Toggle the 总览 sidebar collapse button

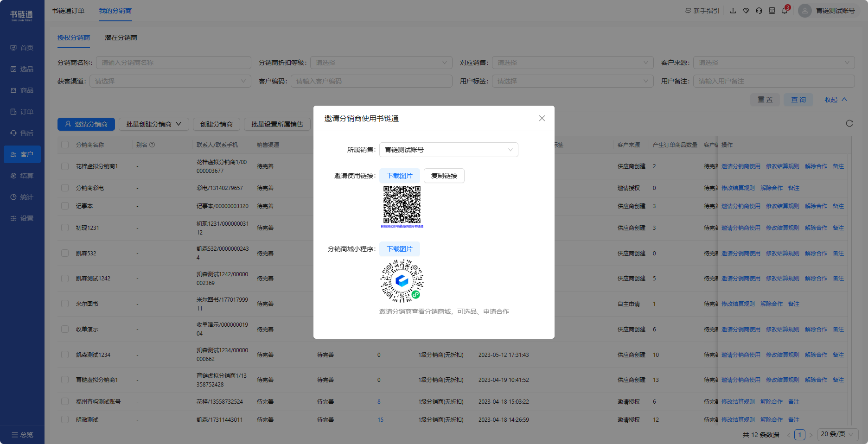coord(22,435)
